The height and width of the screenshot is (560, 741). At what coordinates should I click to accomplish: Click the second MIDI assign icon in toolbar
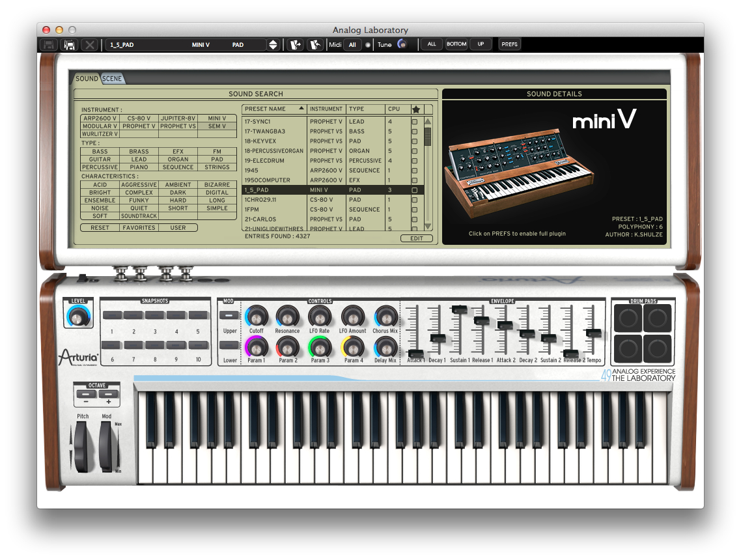(x=316, y=44)
